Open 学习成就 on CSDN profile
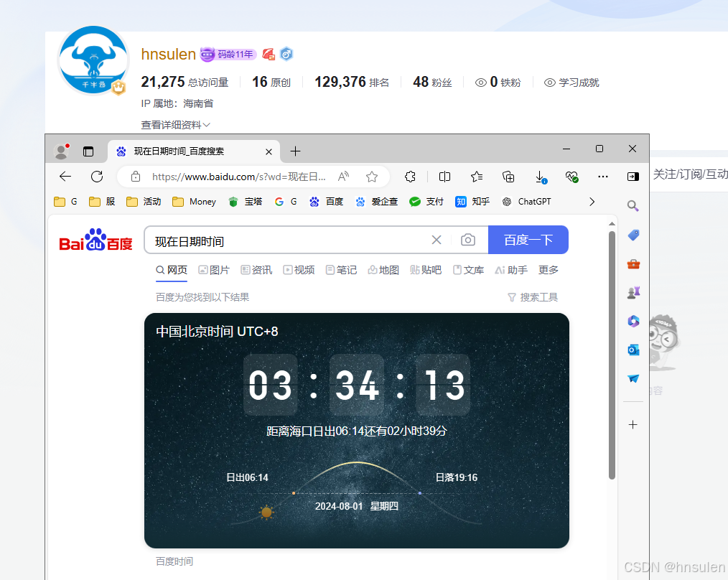The width and height of the screenshot is (728, 580). point(571,83)
